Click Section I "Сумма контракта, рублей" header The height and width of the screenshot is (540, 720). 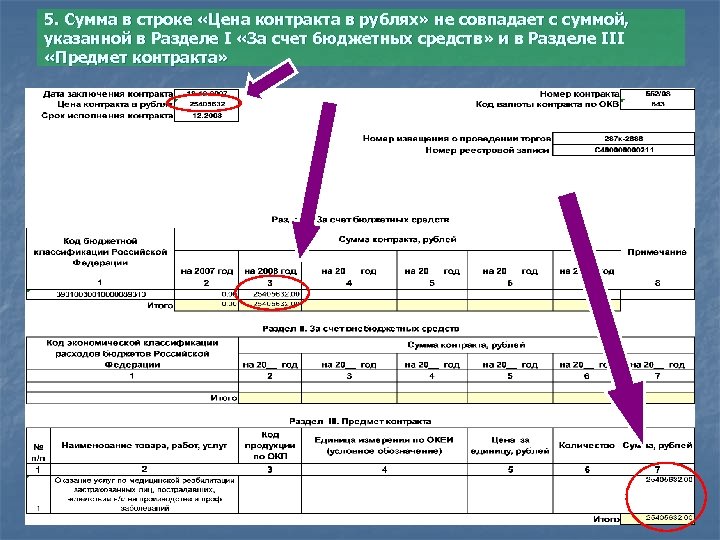[x=397, y=239]
